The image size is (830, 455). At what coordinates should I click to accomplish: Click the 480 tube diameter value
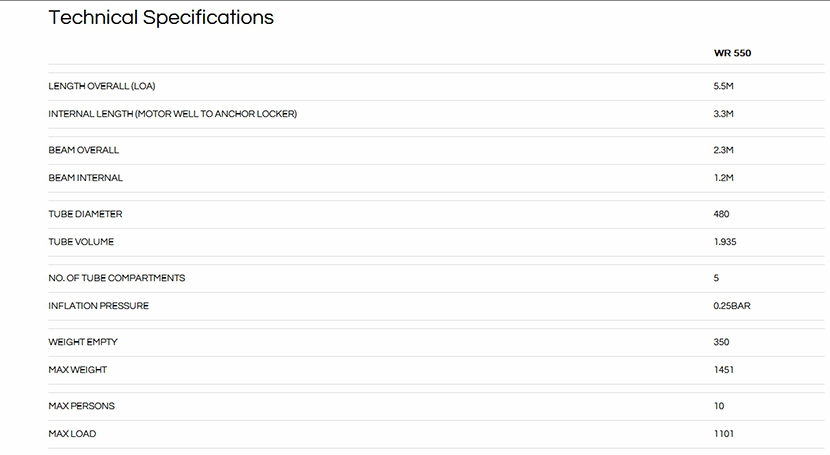[x=722, y=214]
